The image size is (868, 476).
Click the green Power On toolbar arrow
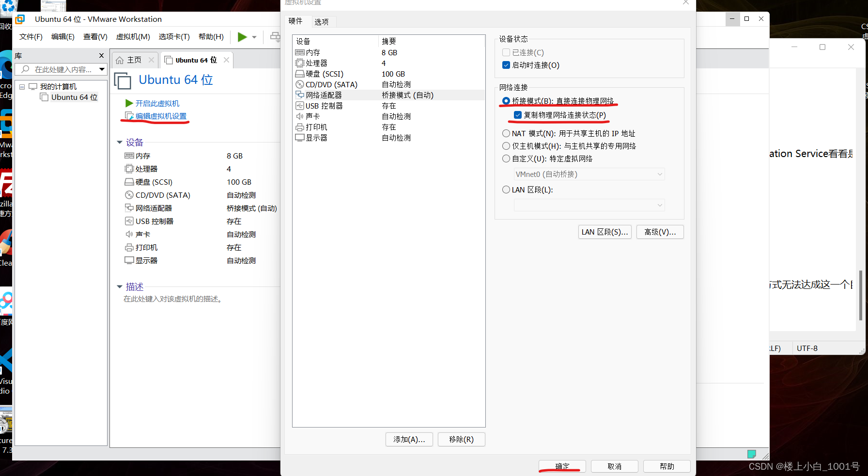(x=242, y=37)
